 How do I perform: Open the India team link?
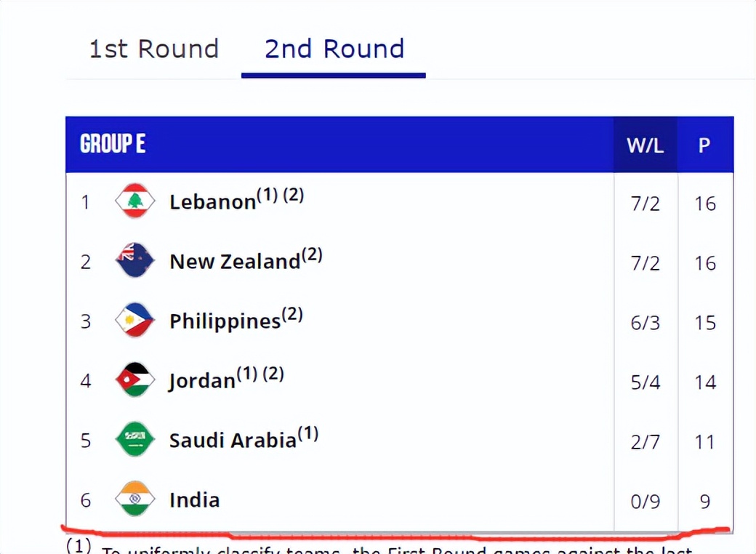[x=195, y=500]
